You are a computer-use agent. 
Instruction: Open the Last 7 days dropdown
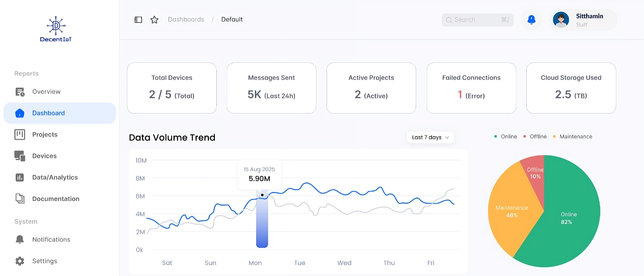430,137
